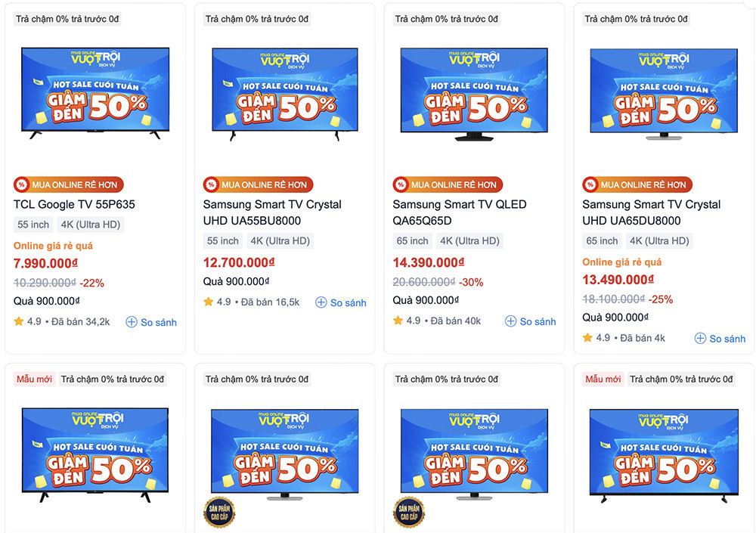The image size is (756, 533).
Task: Click compare plus icon for Samsung UA55BU8000
Action: (x=321, y=302)
